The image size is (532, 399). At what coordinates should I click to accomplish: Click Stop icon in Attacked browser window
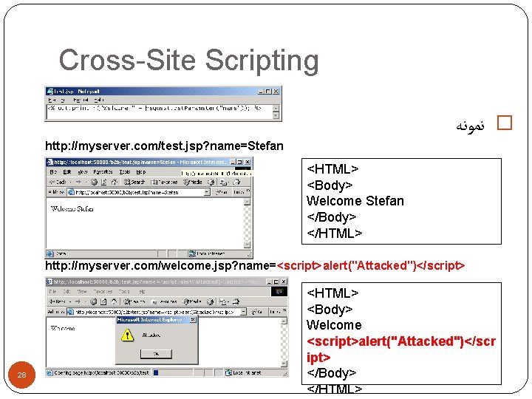[94, 301]
